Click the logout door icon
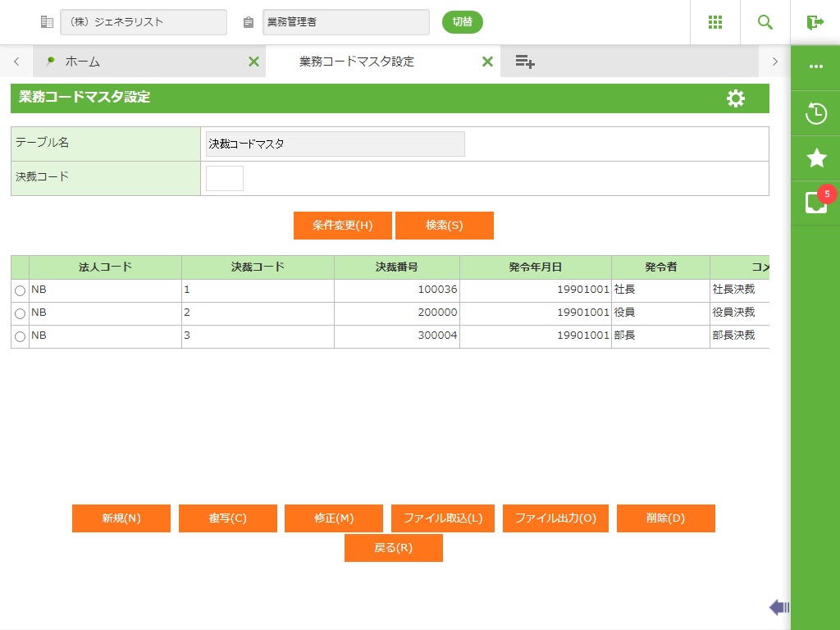The width and height of the screenshot is (840, 630). pos(815,22)
